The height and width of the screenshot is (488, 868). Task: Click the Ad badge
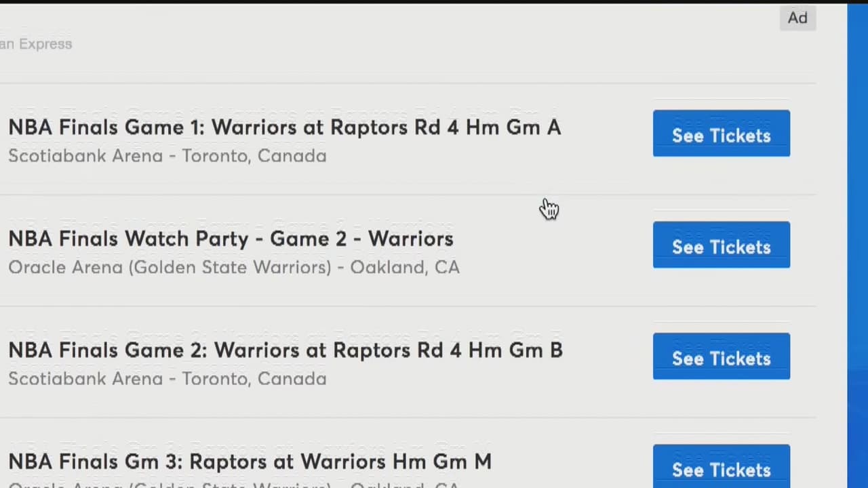coord(797,18)
